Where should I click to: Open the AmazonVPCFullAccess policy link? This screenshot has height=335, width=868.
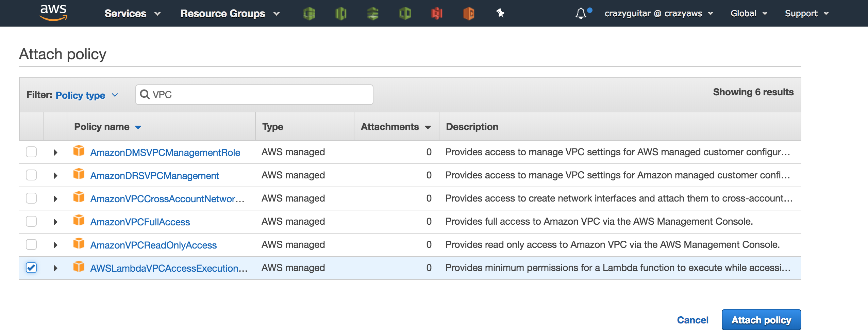click(140, 221)
